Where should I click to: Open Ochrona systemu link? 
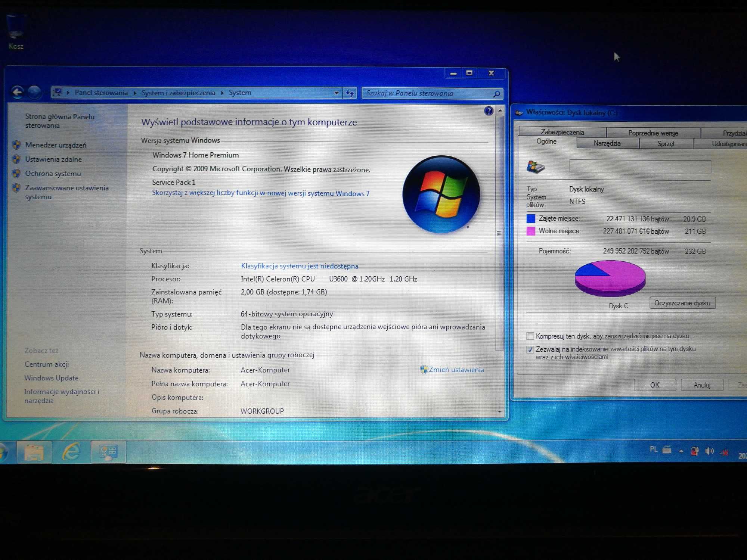click(53, 173)
